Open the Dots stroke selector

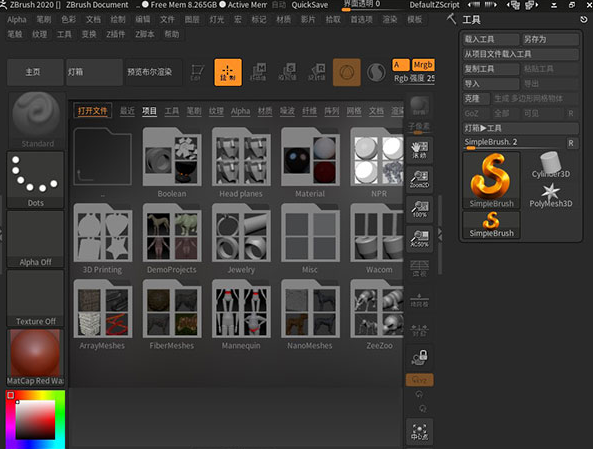[35, 180]
